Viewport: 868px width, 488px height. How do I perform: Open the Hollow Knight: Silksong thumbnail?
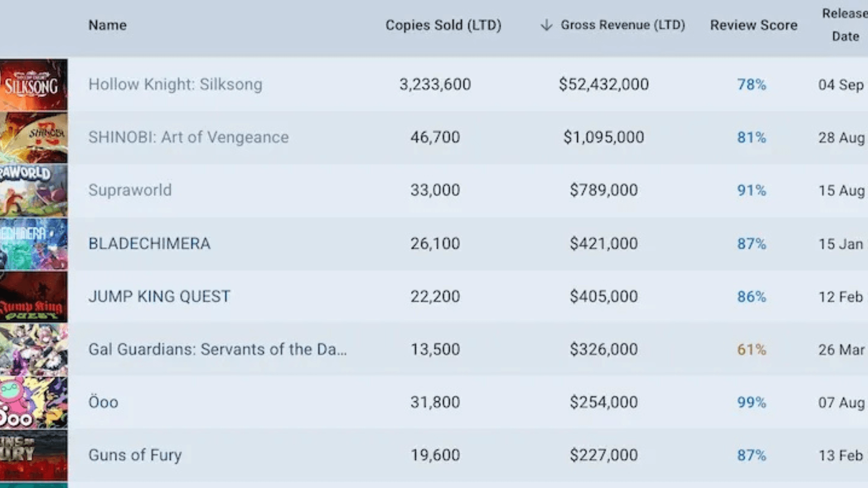point(33,84)
